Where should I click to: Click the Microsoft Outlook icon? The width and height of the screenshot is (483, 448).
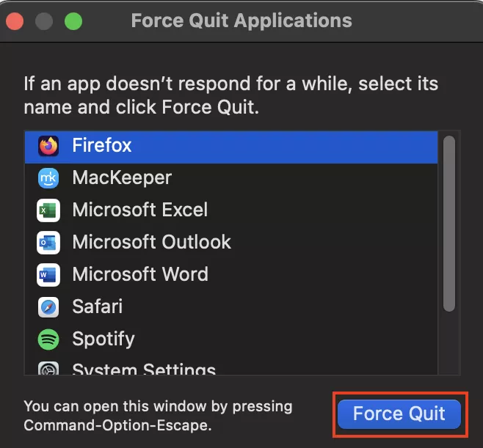click(48, 243)
